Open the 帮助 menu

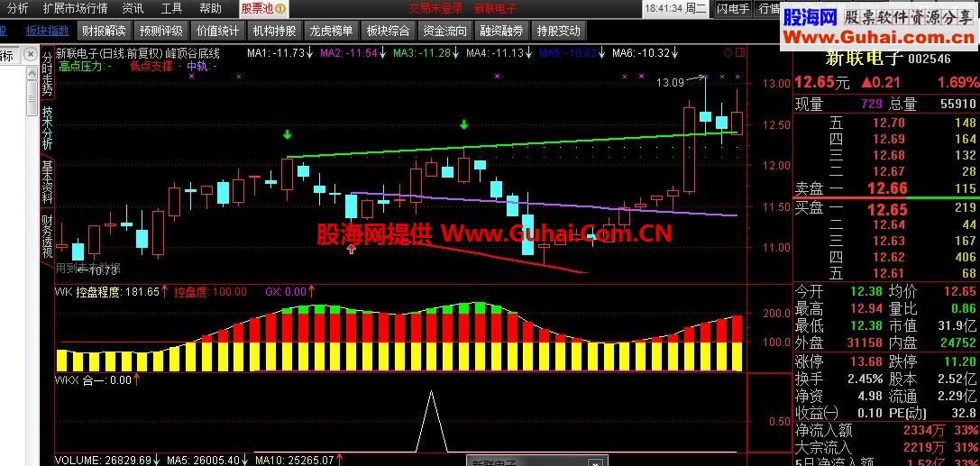click(210, 8)
